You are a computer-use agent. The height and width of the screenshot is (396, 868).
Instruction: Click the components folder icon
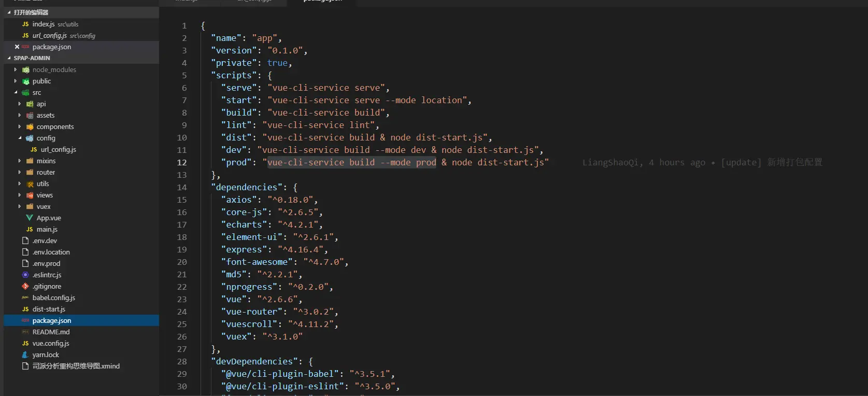30,126
